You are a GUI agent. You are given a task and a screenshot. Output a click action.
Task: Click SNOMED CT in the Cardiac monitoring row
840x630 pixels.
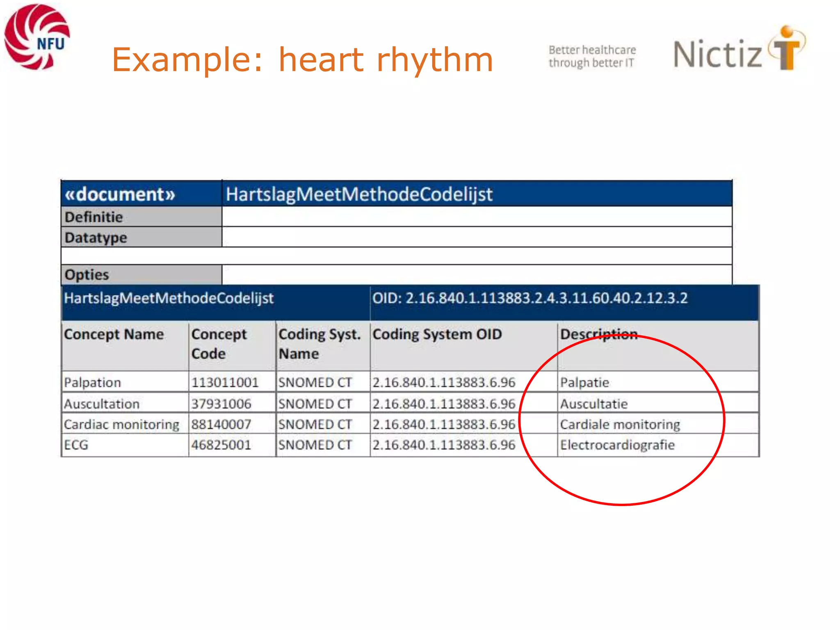point(323,424)
